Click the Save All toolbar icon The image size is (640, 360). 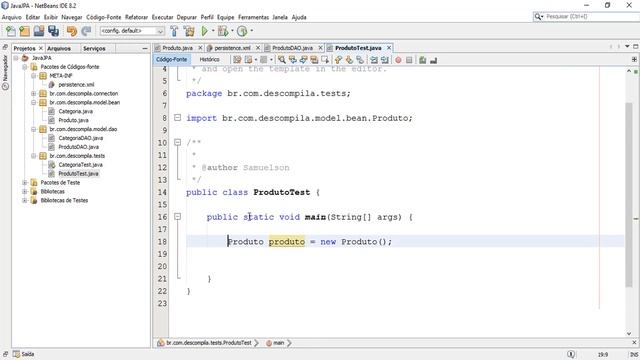click(53, 31)
